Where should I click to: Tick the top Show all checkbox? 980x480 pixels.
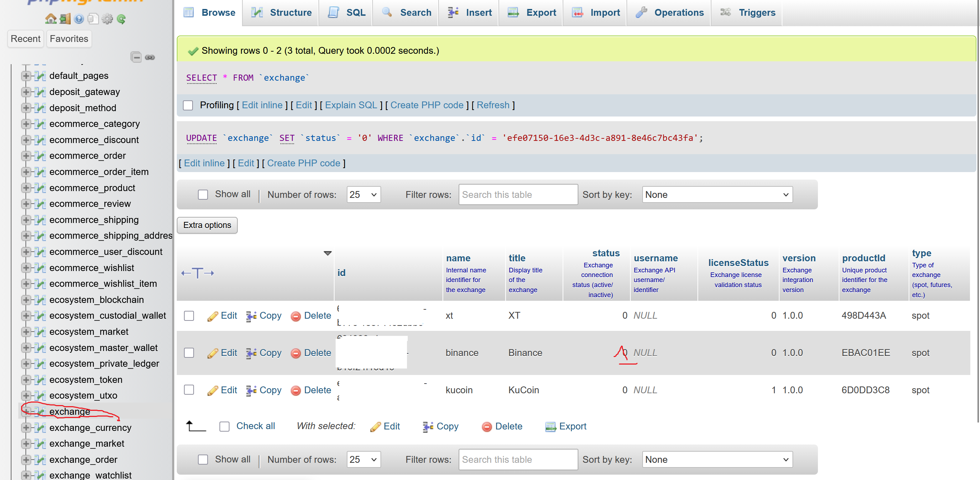point(203,195)
